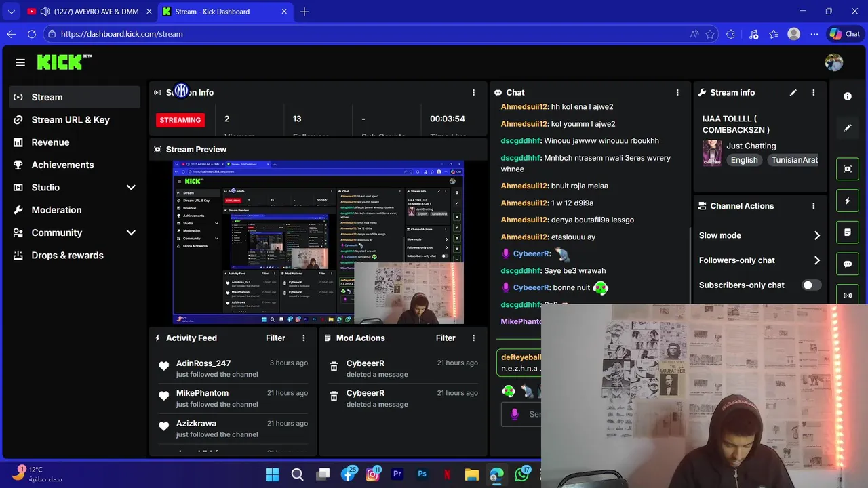Click the pencil edit-layout icon in the right rail
The width and height of the screenshot is (868, 488).
(x=848, y=127)
